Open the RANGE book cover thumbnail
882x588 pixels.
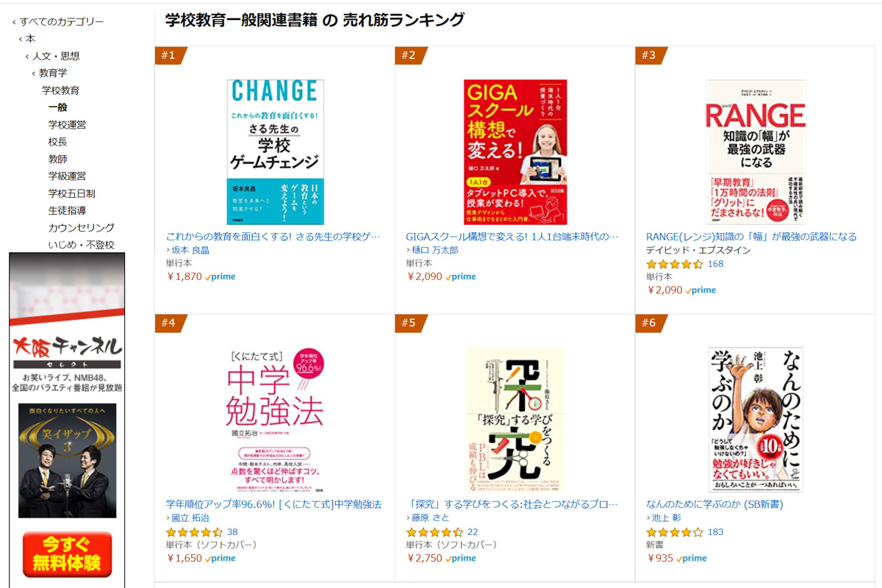(755, 151)
